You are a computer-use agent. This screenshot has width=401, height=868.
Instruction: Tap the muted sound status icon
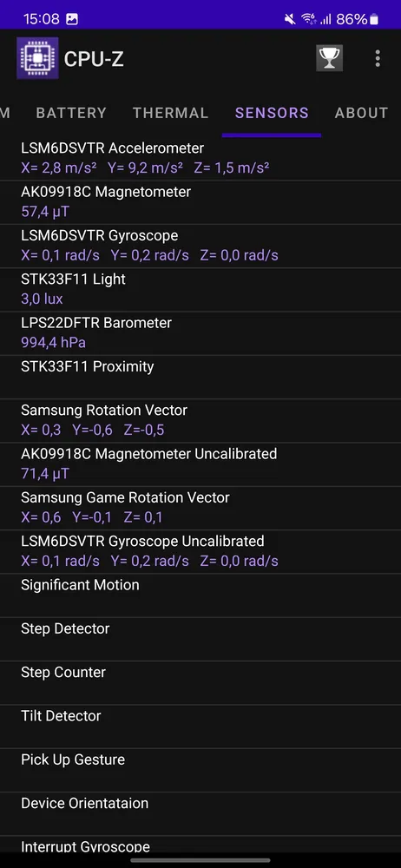tap(290, 19)
